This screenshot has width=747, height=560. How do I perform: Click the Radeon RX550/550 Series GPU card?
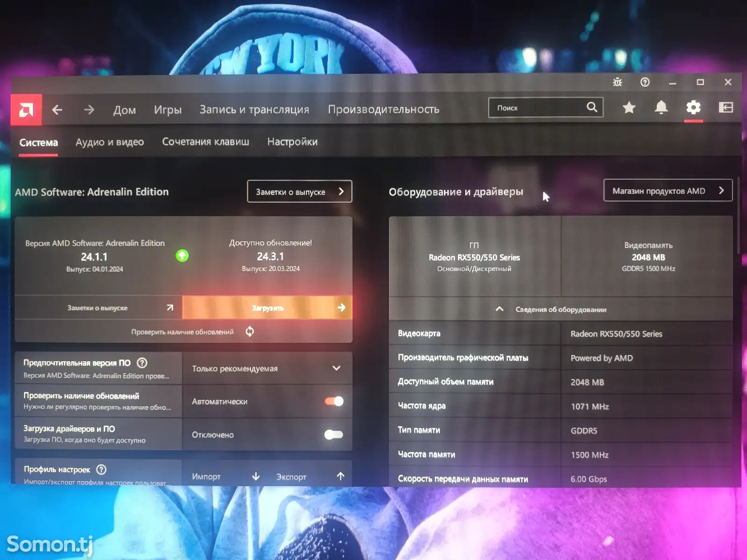[x=475, y=256]
